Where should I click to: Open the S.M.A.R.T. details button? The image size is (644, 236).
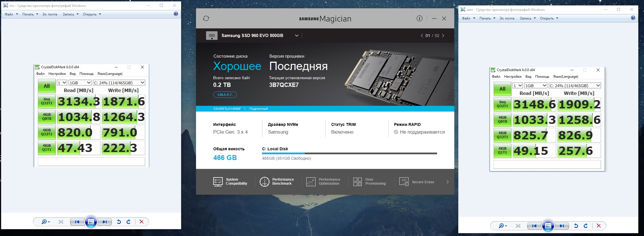[x=225, y=95]
